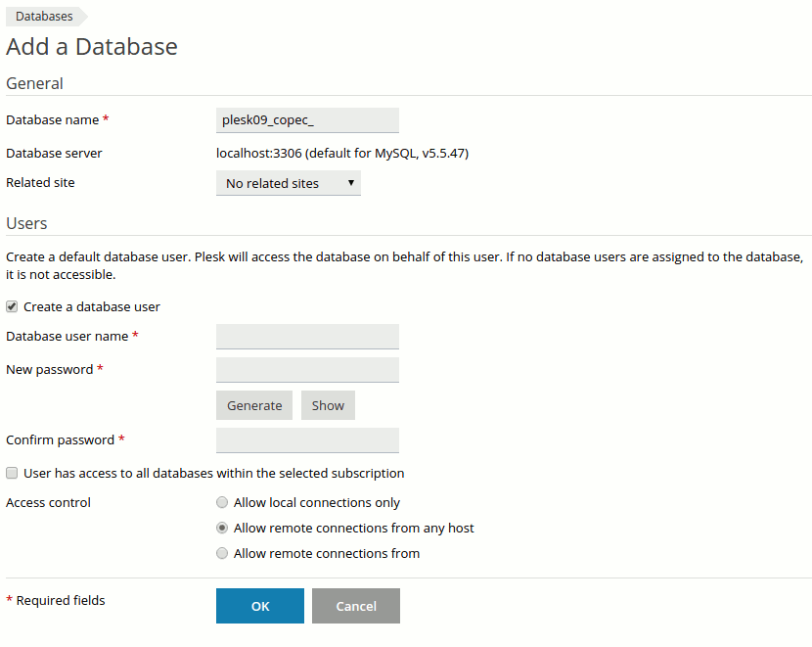Screen dimensions: 812x647
Task: Uncheck Create a database user checkbox
Action: [12, 306]
